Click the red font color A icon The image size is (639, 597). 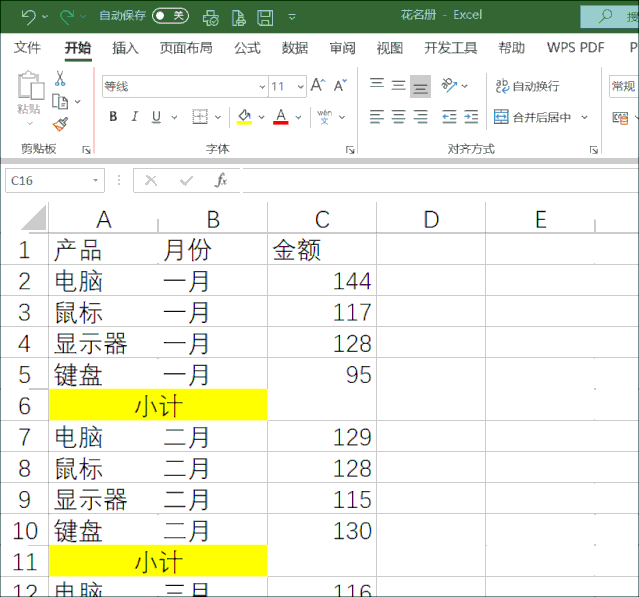coord(281,117)
